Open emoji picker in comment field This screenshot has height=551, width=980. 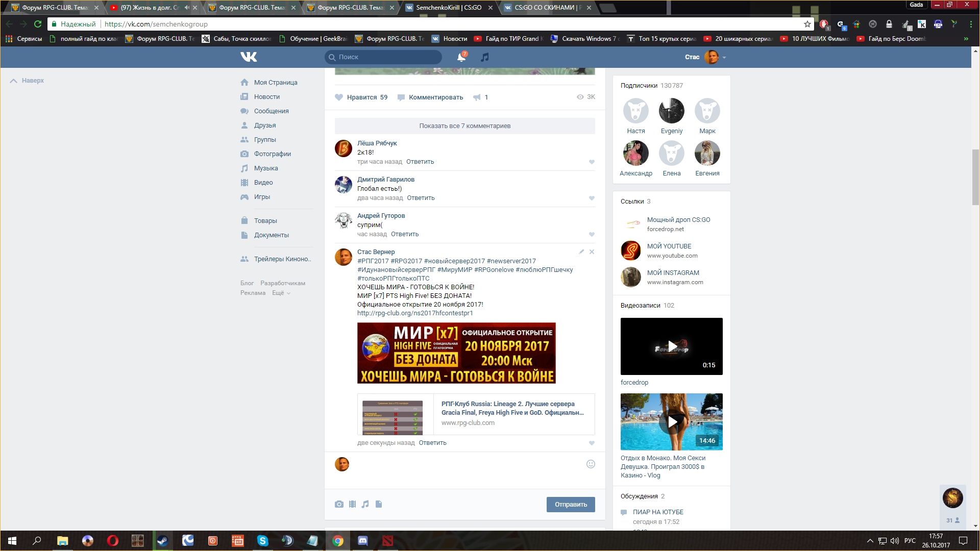point(591,464)
